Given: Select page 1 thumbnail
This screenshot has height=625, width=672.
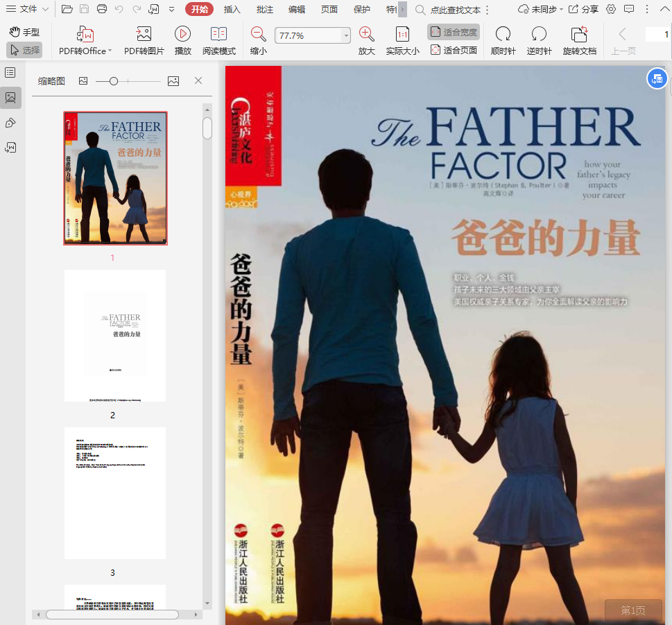Looking at the screenshot, I should [x=115, y=178].
